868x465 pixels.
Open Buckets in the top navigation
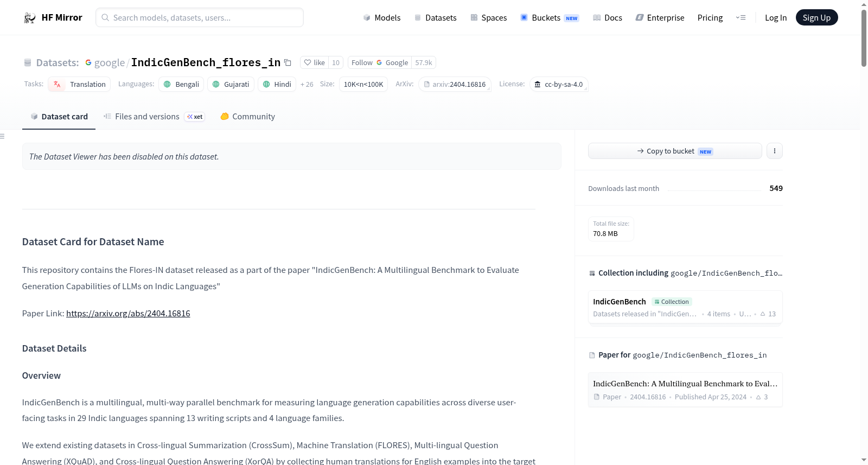550,17
